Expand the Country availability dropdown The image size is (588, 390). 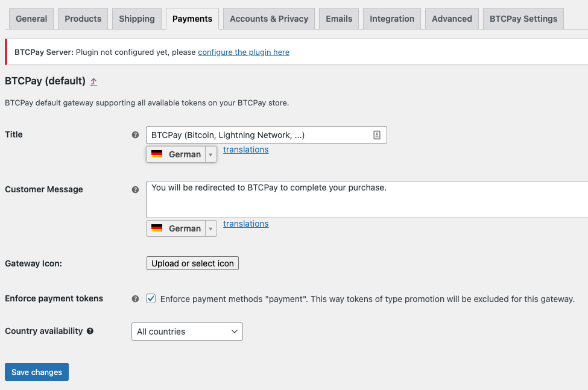coord(187,332)
